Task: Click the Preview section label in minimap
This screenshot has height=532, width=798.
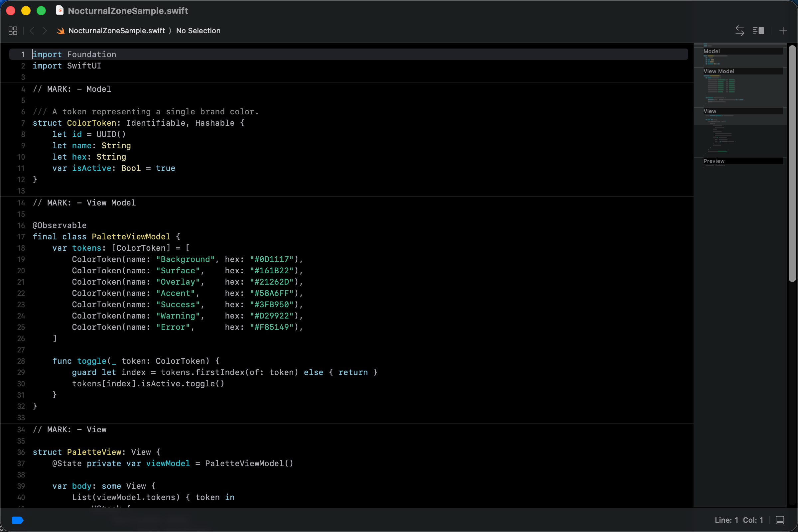Action: (714, 161)
